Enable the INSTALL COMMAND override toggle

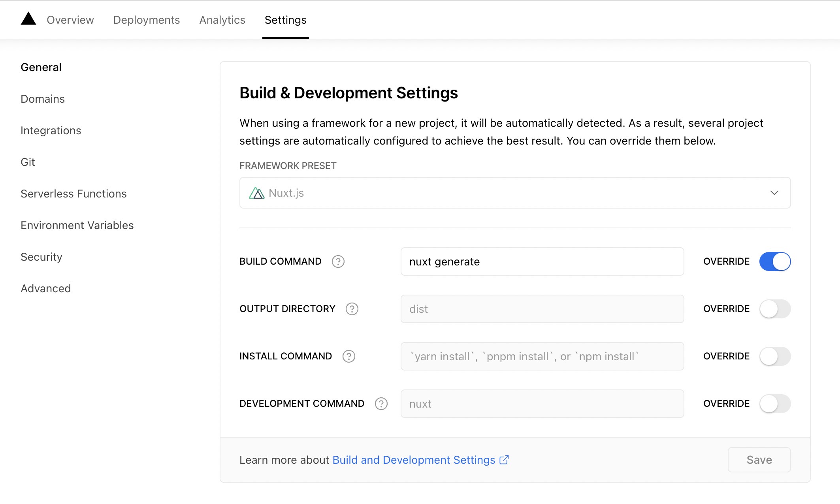click(774, 356)
